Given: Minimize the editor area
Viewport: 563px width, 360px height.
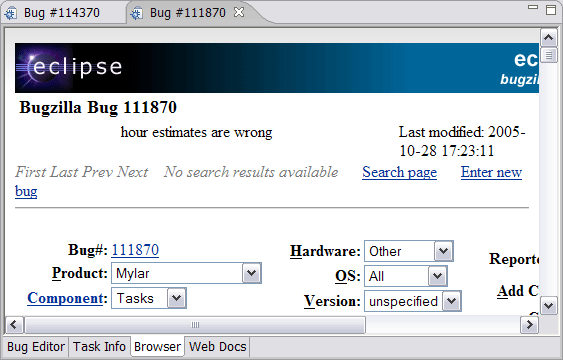Looking at the screenshot, I should 533,7.
